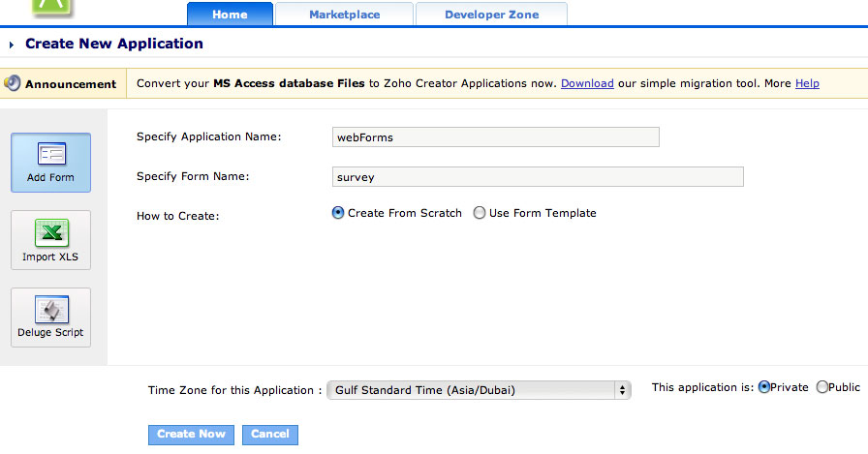Screen dimensions: 868x454
Task: Click the Time Zone dropdown stepper arrows
Action: pyautogui.click(x=622, y=390)
